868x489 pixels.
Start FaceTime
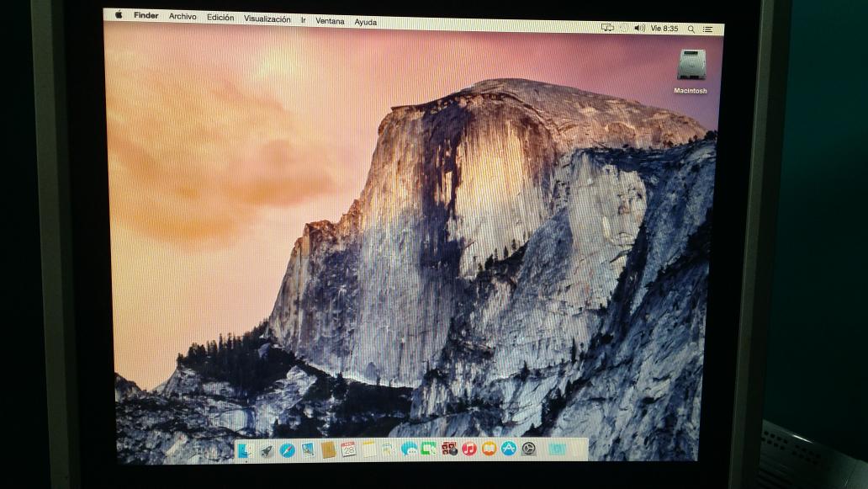tap(428, 452)
